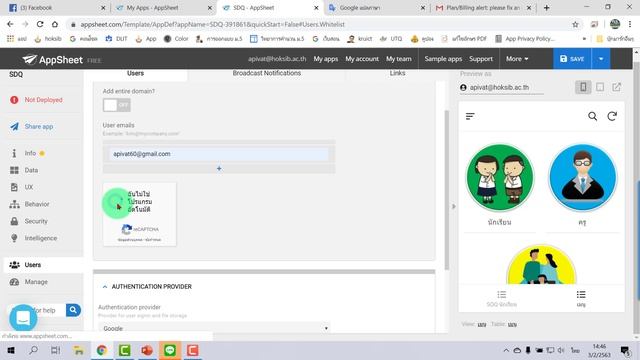Click the Not Deployed warning icon
The height and width of the screenshot is (360, 640).
(x=14, y=100)
